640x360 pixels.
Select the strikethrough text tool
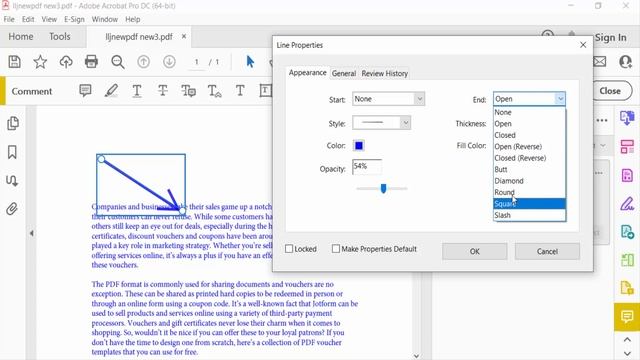[x=162, y=90]
